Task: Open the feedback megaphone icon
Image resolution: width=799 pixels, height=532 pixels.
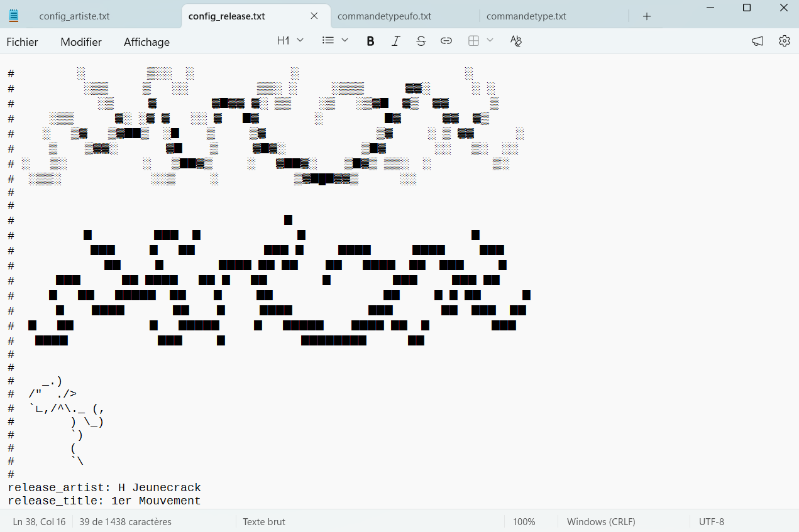Action: (757, 40)
